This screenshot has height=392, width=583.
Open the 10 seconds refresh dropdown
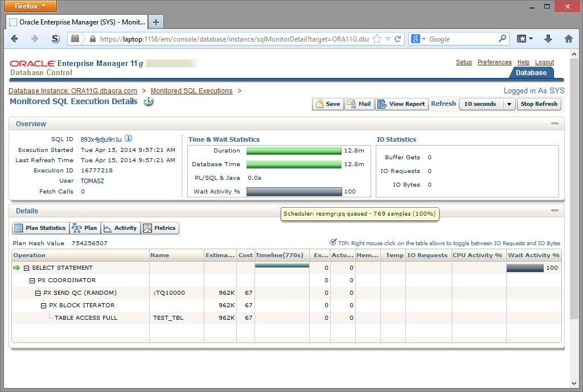(487, 104)
